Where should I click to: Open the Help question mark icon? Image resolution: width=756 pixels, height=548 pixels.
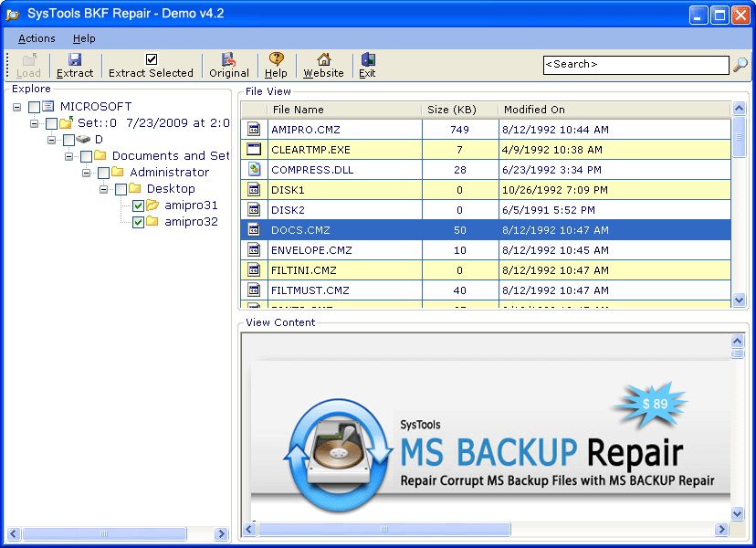click(277, 58)
